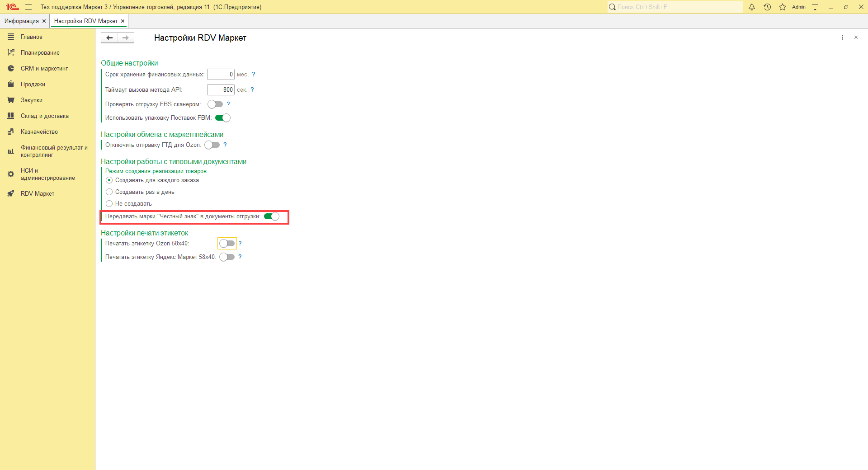Click the CRM и маркетинг pie icon
The width and height of the screenshot is (868, 470).
pos(11,68)
